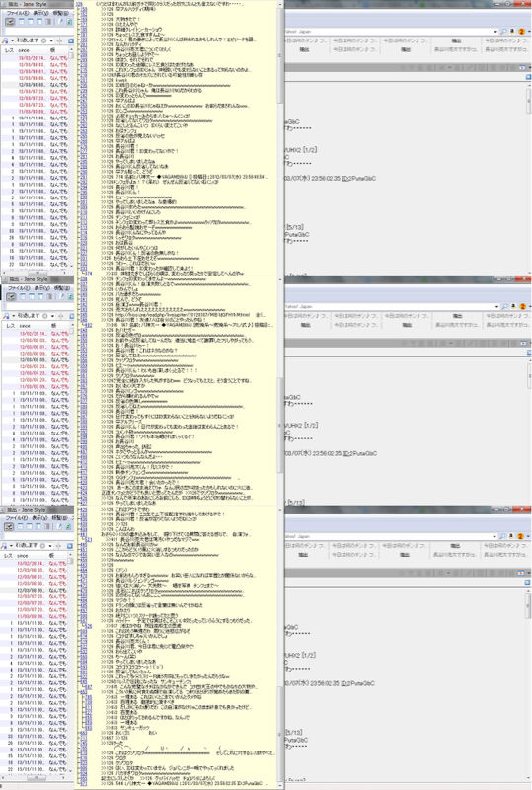532x790 pixels.
Task: Click the pressed first toolbar icon in the middle window
Action: (x=10, y=297)
